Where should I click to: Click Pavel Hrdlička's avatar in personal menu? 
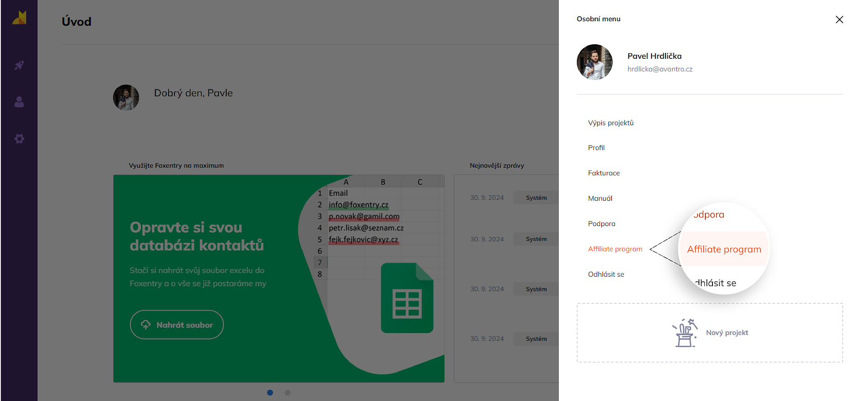(594, 62)
